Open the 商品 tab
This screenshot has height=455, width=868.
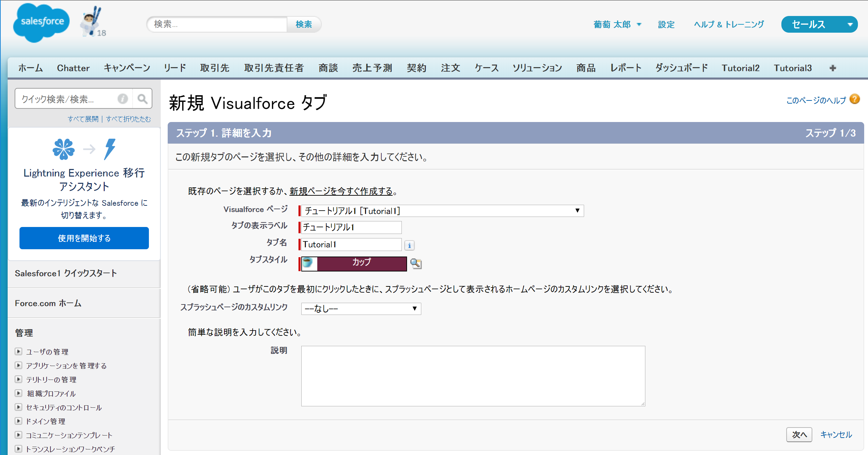click(586, 68)
